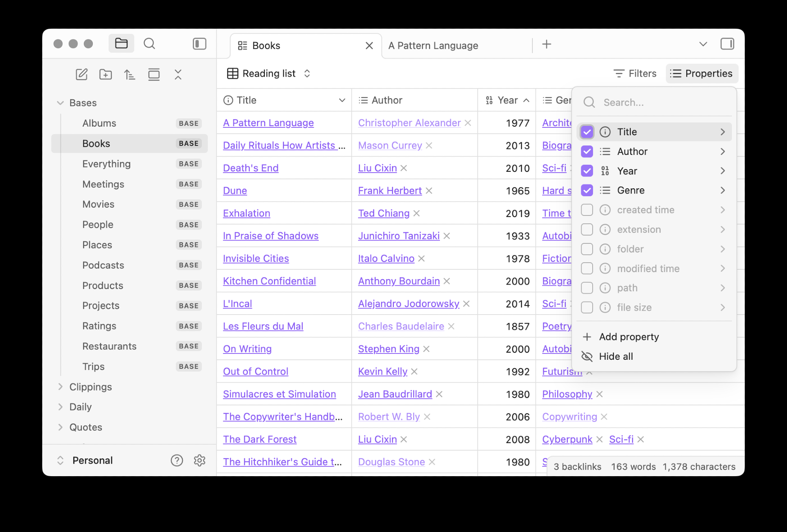Uncheck the Author property checkbox

point(587,151)
